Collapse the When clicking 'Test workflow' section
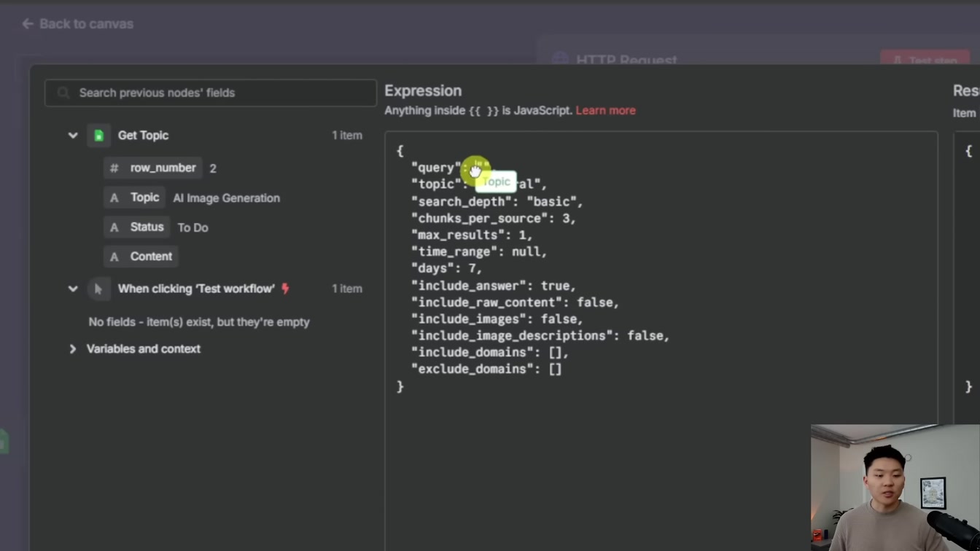 tap(73, 289)
